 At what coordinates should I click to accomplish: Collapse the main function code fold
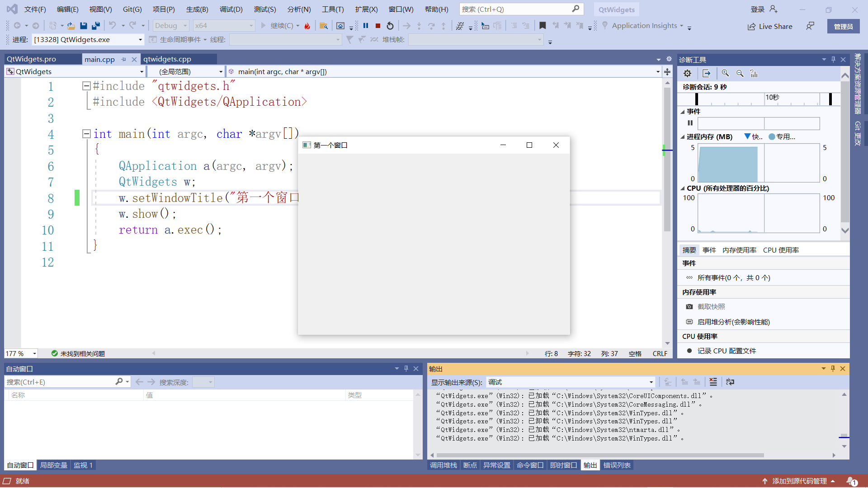tap(86, 134)
